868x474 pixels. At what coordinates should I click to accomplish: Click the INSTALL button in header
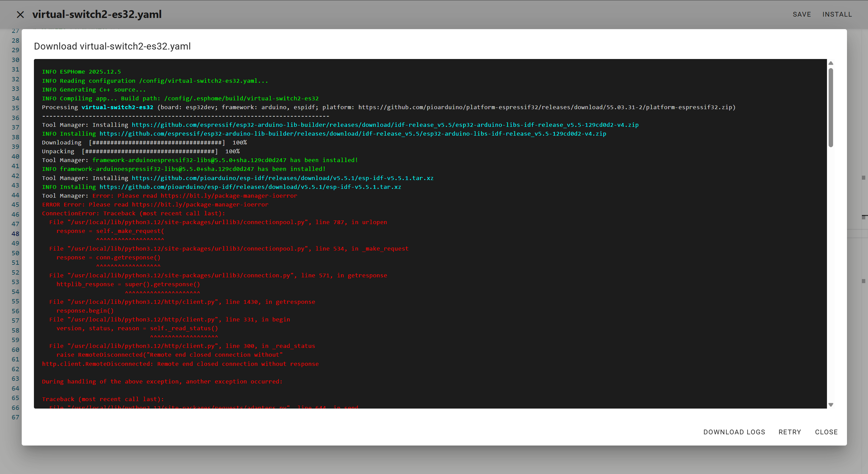(x=837, y=15)
